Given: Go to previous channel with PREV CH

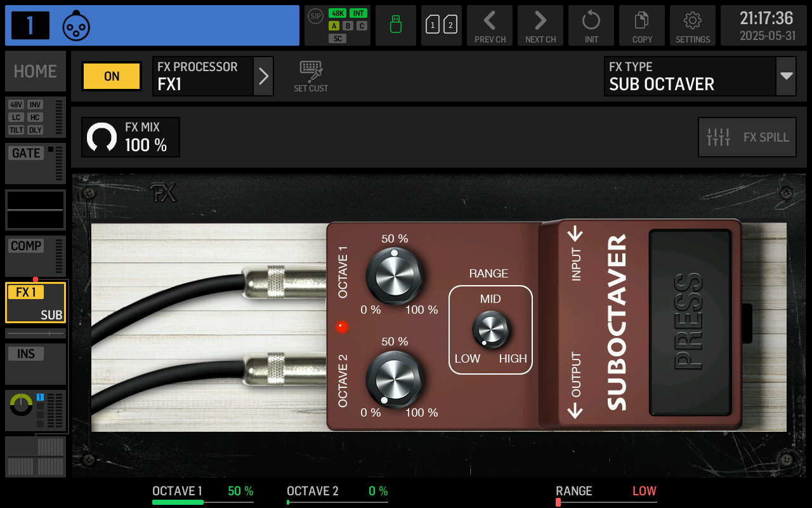Looking at the screenshot, I should (x=489, y=25).
